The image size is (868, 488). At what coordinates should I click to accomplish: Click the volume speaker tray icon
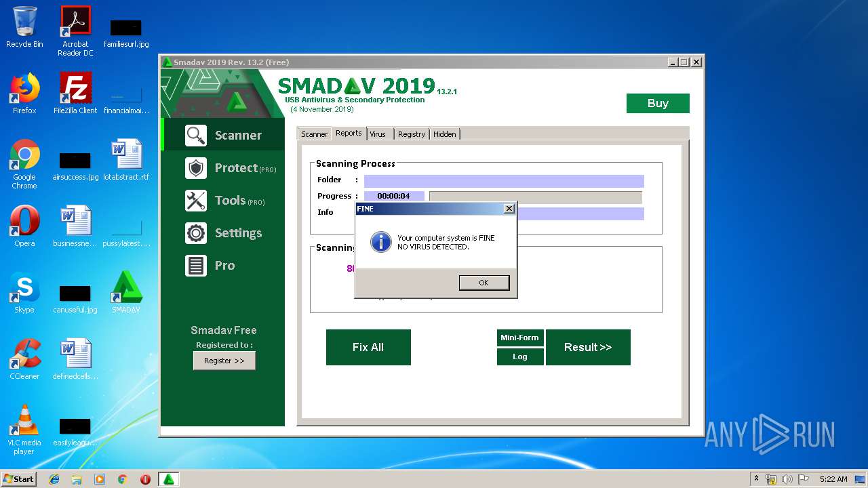pyautogui.click(x=787, y=479)
